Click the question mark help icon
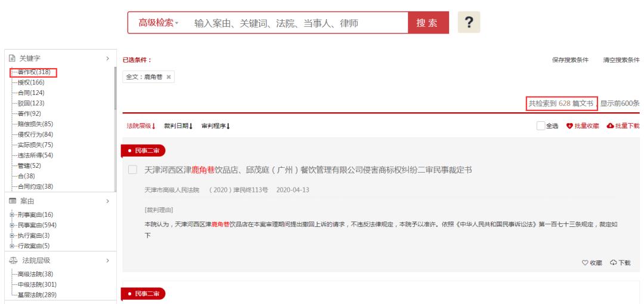 tap(469, 22)
